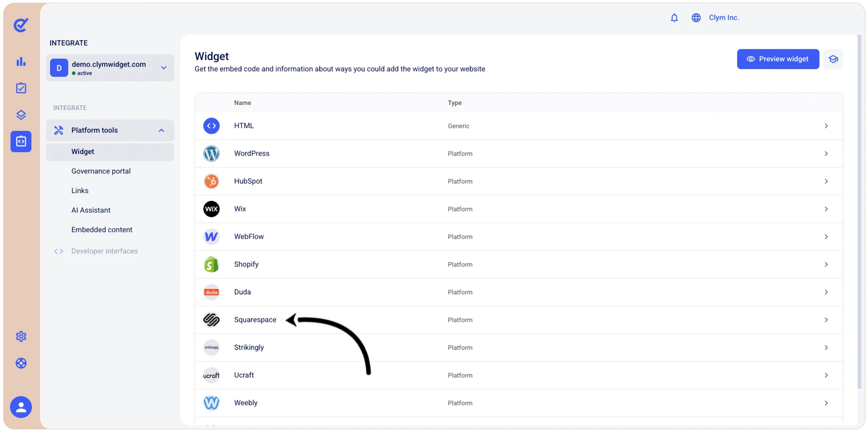Open the checklist tasks sidebar icon
868x432 pixels.
21,88
